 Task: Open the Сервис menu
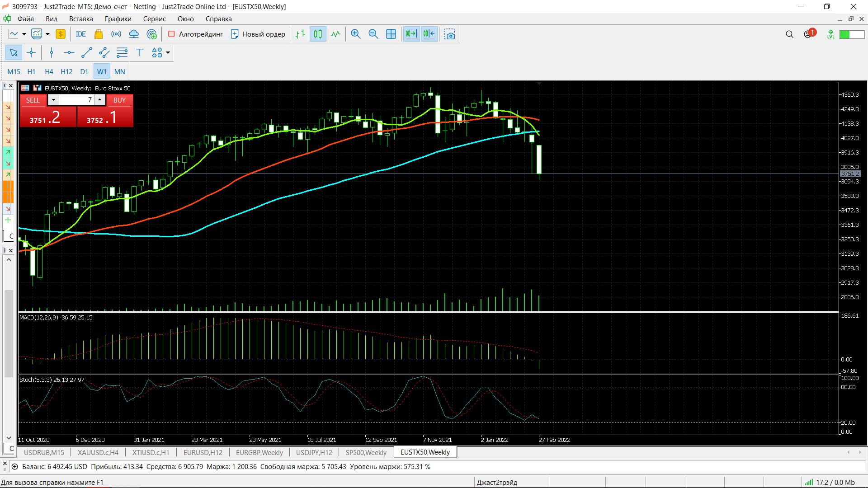click(155, 19)
